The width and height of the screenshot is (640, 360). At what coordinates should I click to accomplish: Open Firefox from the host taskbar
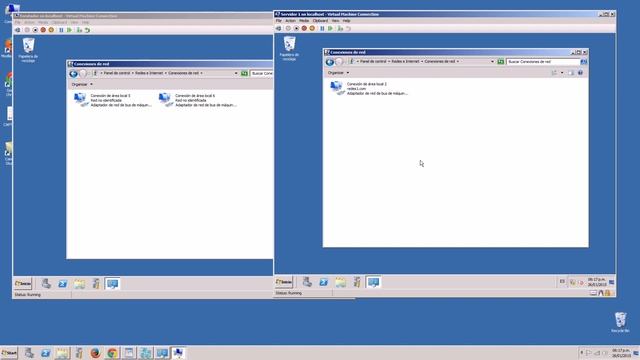pyautogui.click(x=96, y=353)
